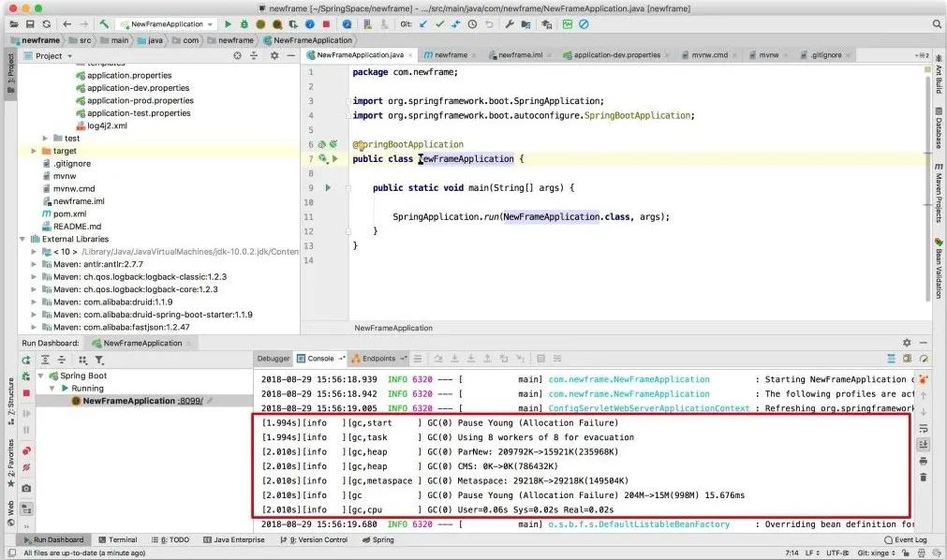Build project with the hammer icon
This screenshot has width=947, height=560.
[x=105, y=24]
